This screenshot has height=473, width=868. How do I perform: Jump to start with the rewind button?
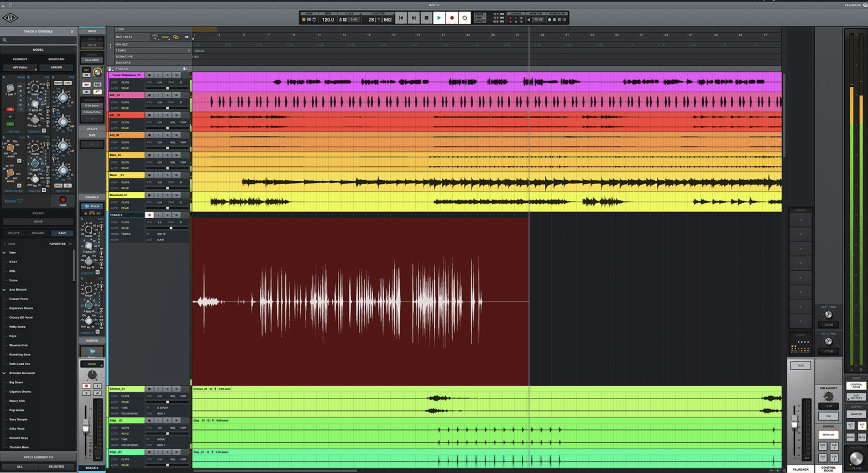tap(401, 18)
